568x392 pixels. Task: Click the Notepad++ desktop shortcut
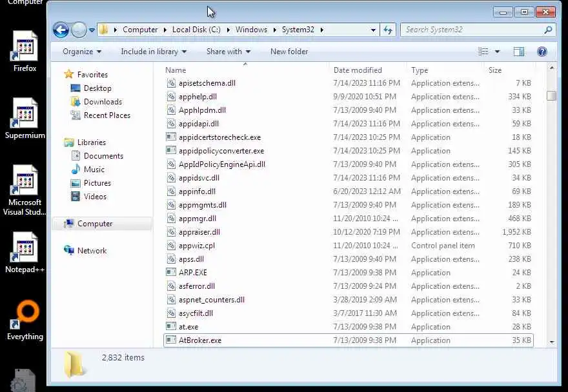click(x=25, y=253)
